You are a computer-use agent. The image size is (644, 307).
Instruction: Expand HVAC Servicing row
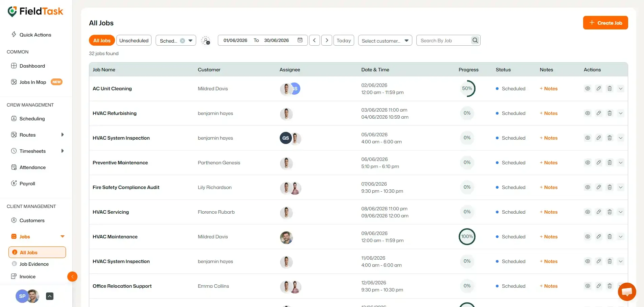[621, 212]
